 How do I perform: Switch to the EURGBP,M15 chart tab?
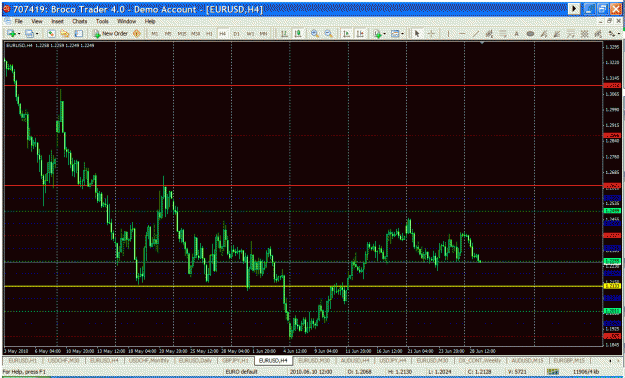[x=569, y=360]
